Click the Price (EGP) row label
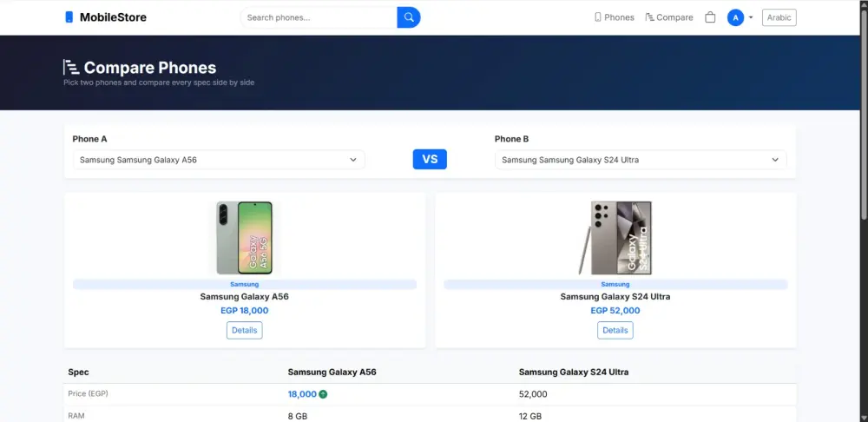 coord(88,393)
